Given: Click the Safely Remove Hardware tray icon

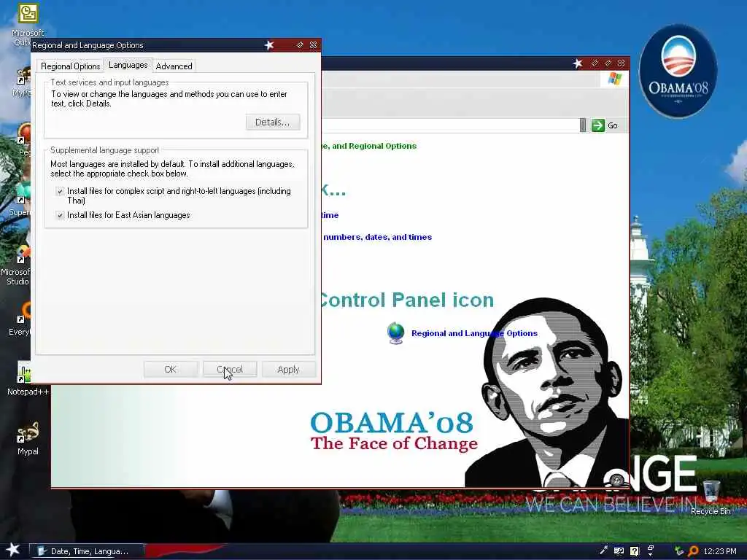Looking at the screenshot, I should click(679, 551).
